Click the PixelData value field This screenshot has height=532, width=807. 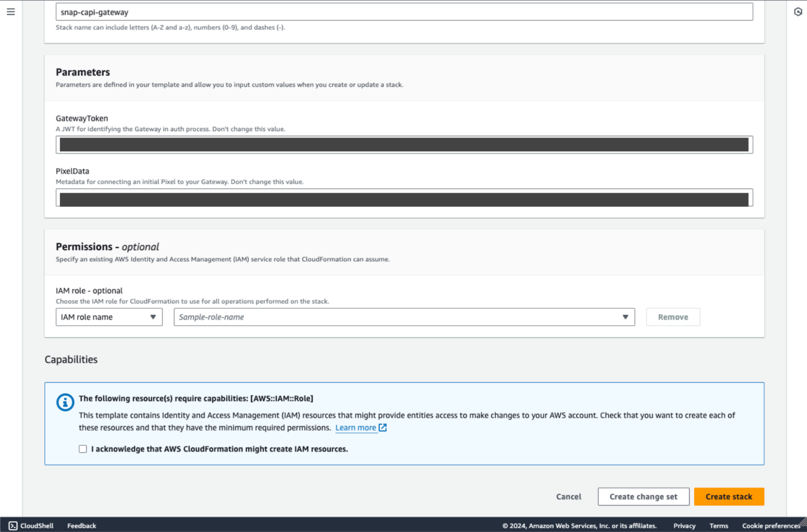pos(404,198)
